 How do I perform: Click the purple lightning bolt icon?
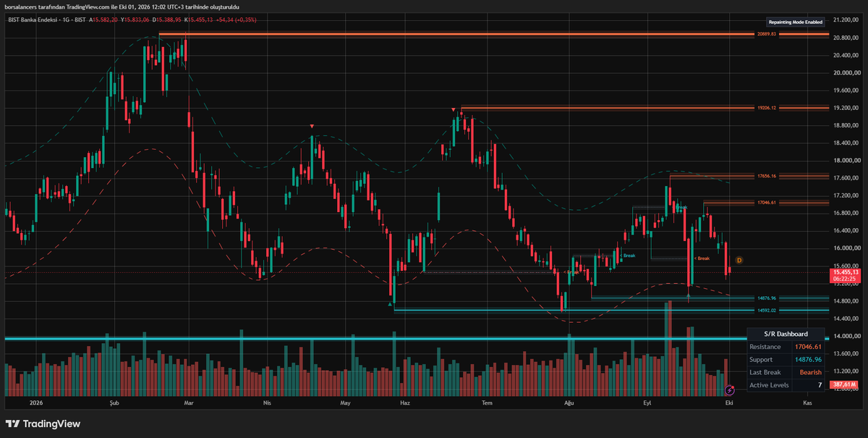[730, 389]
